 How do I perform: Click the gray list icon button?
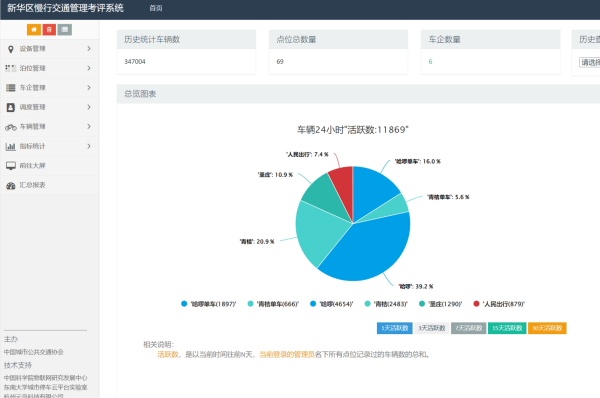(65, 29)
